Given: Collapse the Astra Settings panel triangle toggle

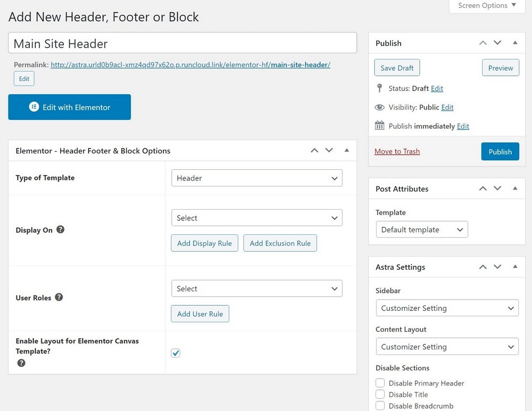Looking at the screenshot, I should 515,267.
